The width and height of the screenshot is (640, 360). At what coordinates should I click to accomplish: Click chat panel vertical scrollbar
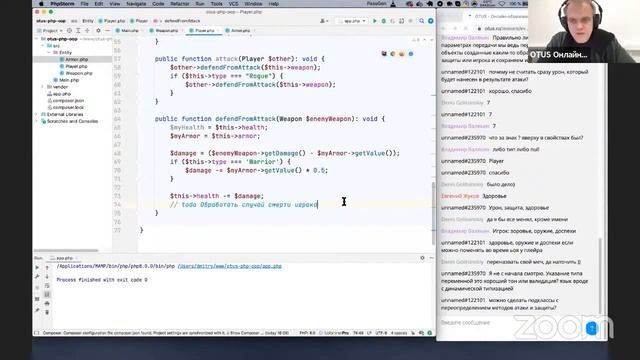[x=600, y=276]
